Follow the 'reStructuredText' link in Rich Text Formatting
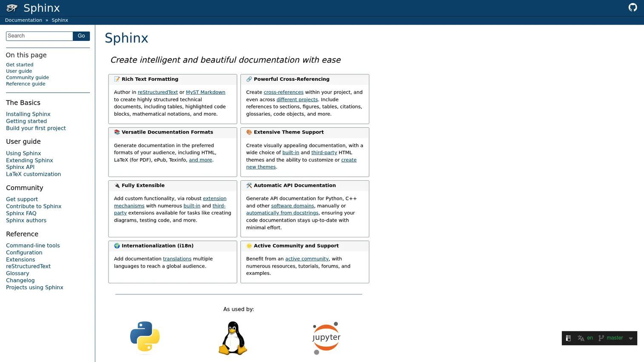Screen dimensions: 644x362 (x=158, y=92)
